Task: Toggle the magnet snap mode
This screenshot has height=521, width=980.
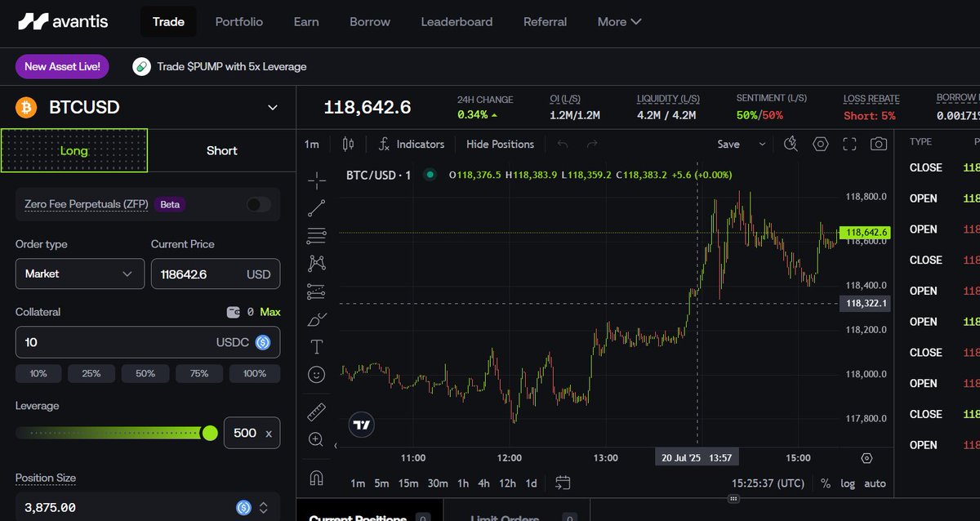Action: click(316, 478)
